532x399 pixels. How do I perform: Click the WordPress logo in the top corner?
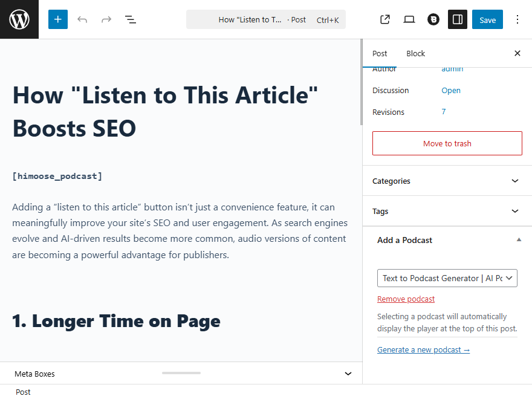19,19
